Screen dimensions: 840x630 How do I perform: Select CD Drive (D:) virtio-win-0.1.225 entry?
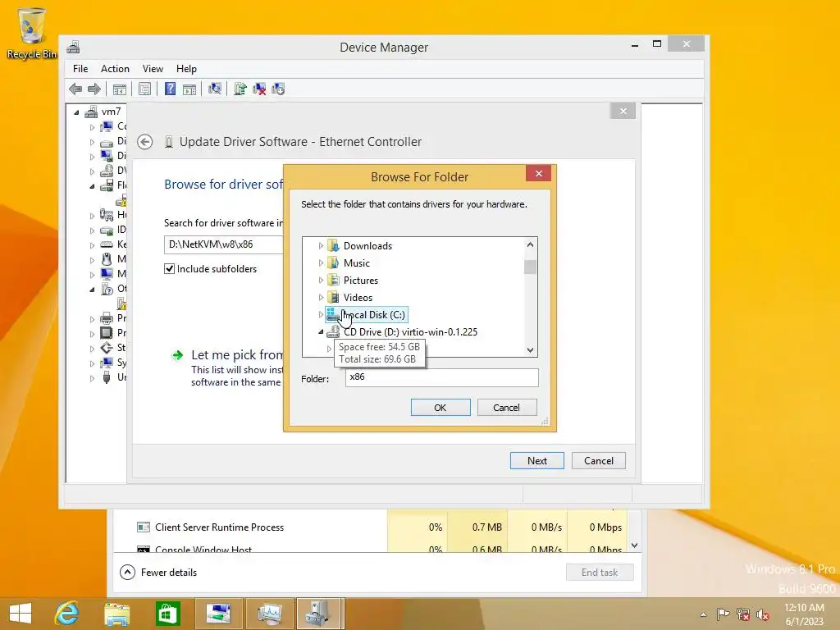click(410, 332)
